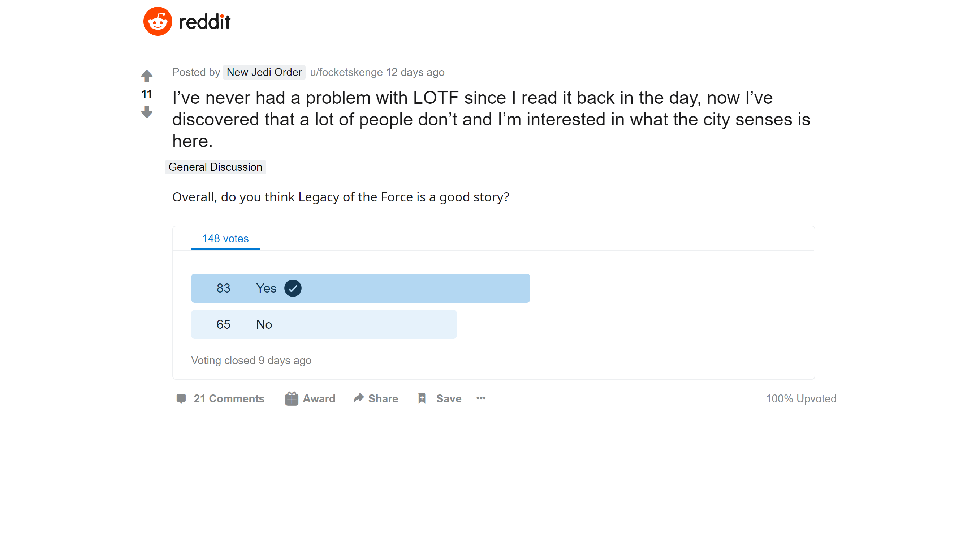Open the 148 votes tab
Screen dimensions: 980x546
coord(225,239)
